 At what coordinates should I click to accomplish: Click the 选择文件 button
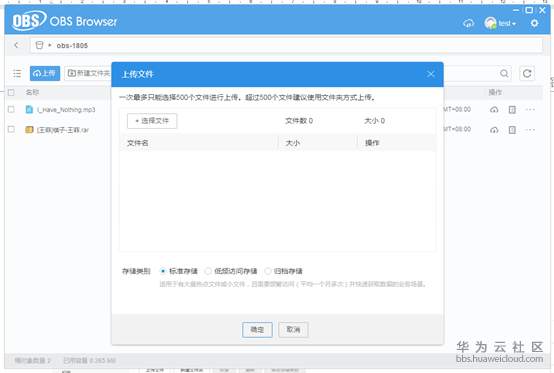pos(152,121)
